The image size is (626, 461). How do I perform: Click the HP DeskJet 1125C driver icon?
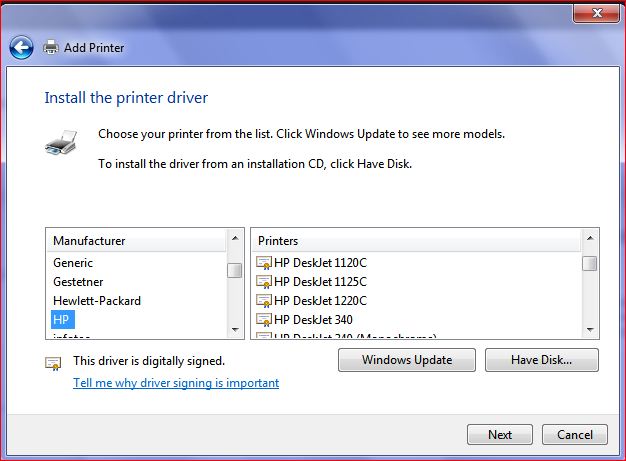[264, 282]
